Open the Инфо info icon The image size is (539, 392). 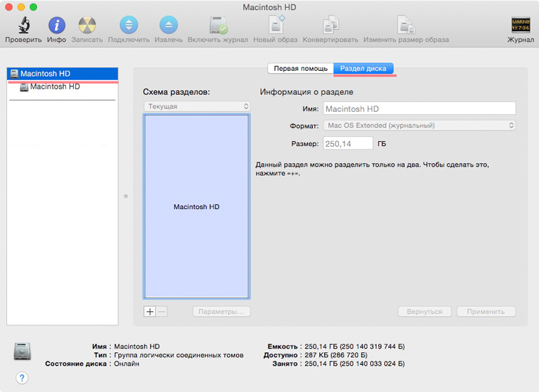[x=57, y=26]
